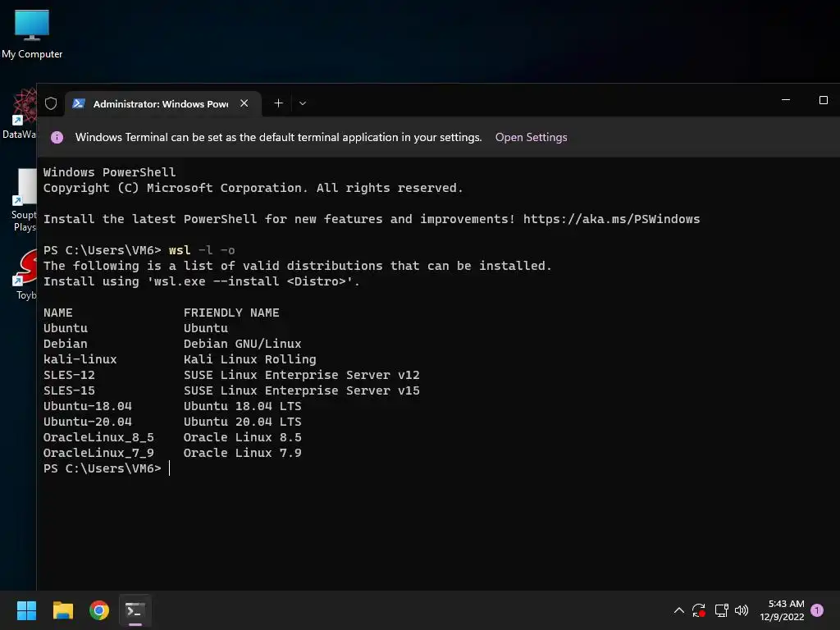Open the Windows Start menu
840x630 pixels.
[x=26, y=610]
